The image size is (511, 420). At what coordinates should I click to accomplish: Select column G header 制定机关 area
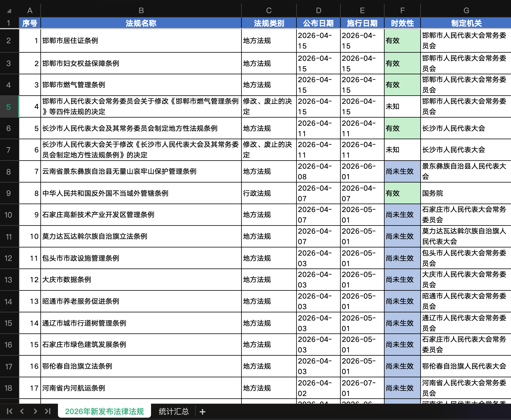point(466,10)
